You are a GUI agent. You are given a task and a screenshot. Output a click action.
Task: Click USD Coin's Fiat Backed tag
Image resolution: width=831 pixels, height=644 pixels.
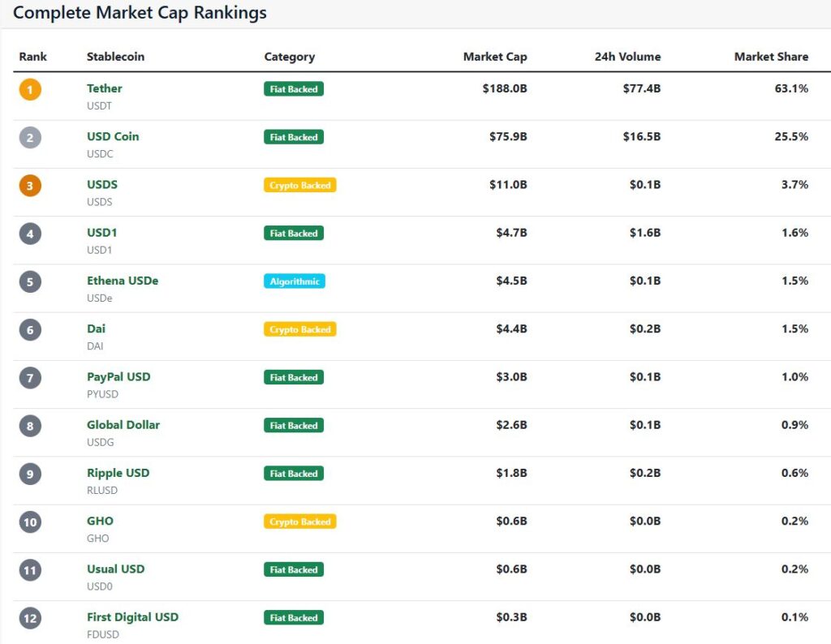(x=294, y=137)
